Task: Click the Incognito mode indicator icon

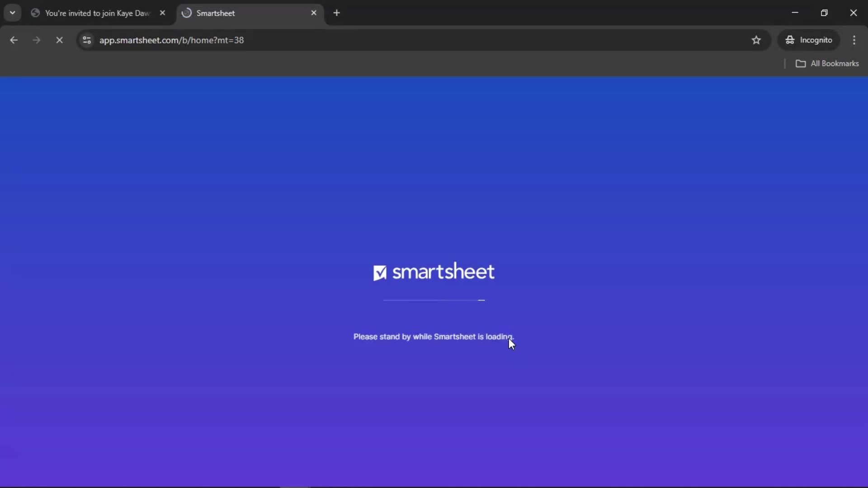Action: click(790, 40)
